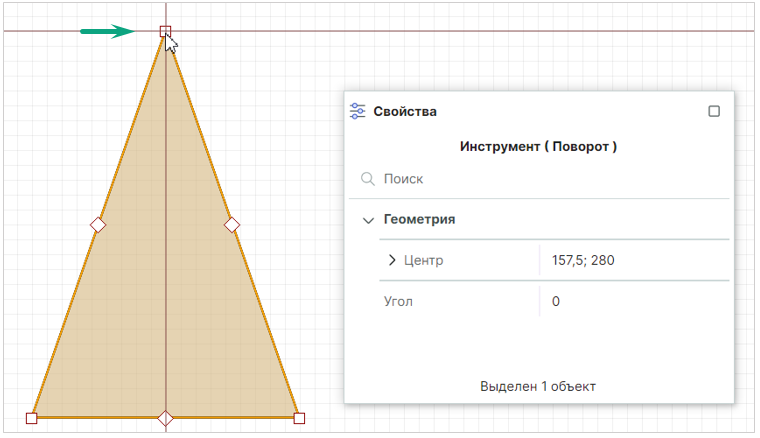Image resolution: width=760 pixels, height=438 pixels.
Task: Click the bottom-left square vertex handle
Action: coord(32,418)
